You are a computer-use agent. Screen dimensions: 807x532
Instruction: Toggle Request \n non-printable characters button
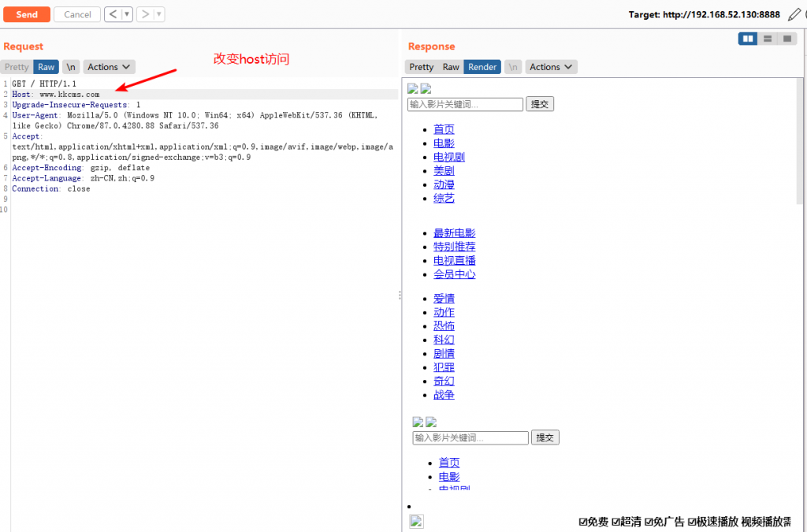[x=71, y=67]
